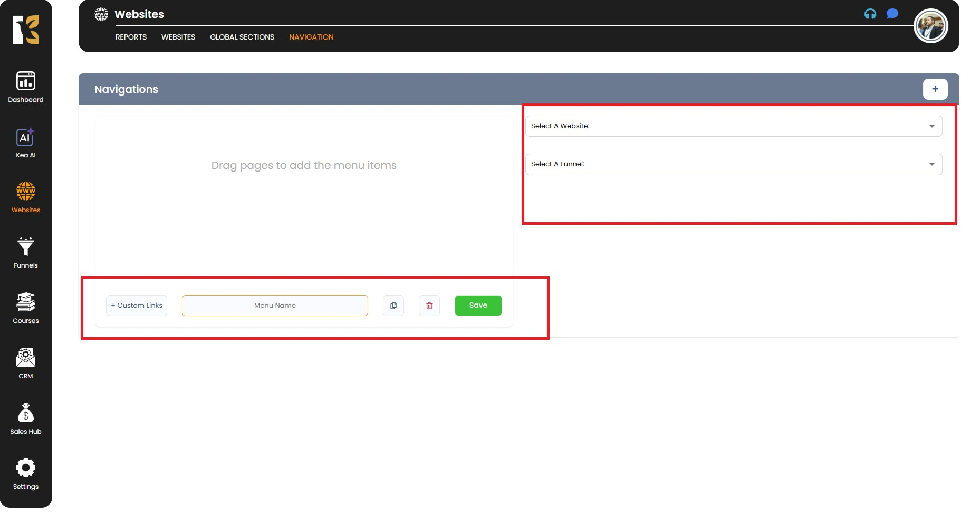This screenshot has height=513, width=980.
Task: Add a new navigation with plus button
Action: coord(935,89)
